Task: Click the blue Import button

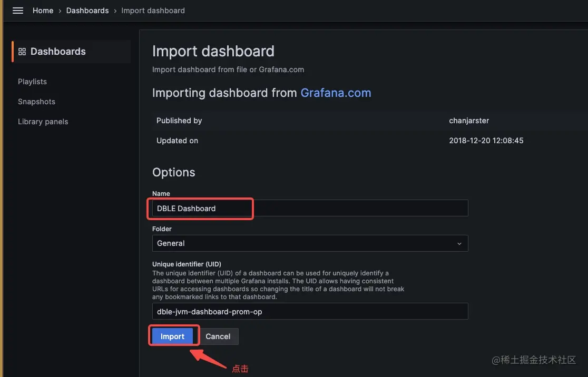Action: pos(172,336)
